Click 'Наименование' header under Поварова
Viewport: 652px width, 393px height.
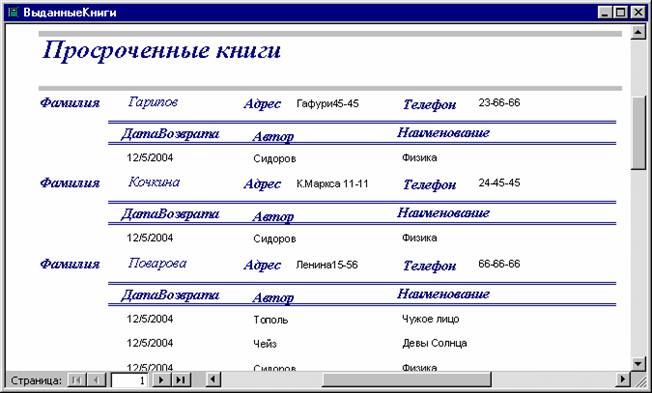[x=443, y=294]
